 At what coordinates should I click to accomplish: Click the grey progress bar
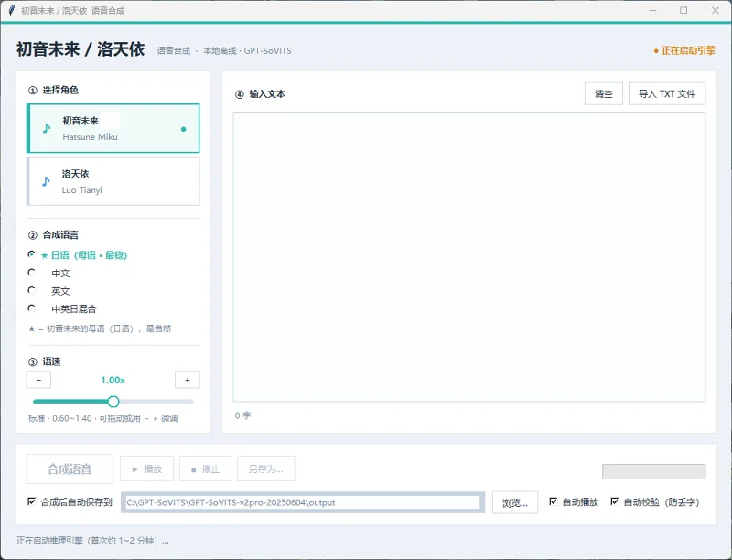(653, 471)
